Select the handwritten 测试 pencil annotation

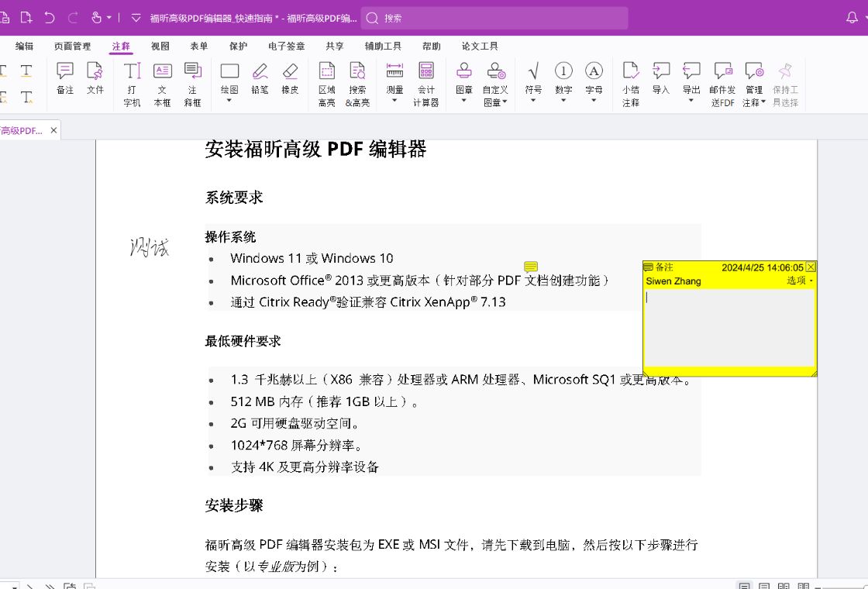click(x=149, y=247)
